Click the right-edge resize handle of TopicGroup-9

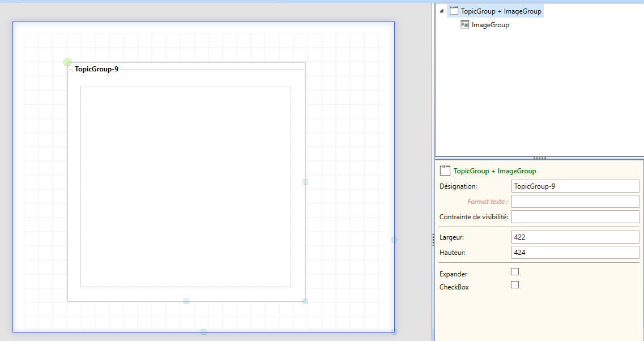(305, 182)
